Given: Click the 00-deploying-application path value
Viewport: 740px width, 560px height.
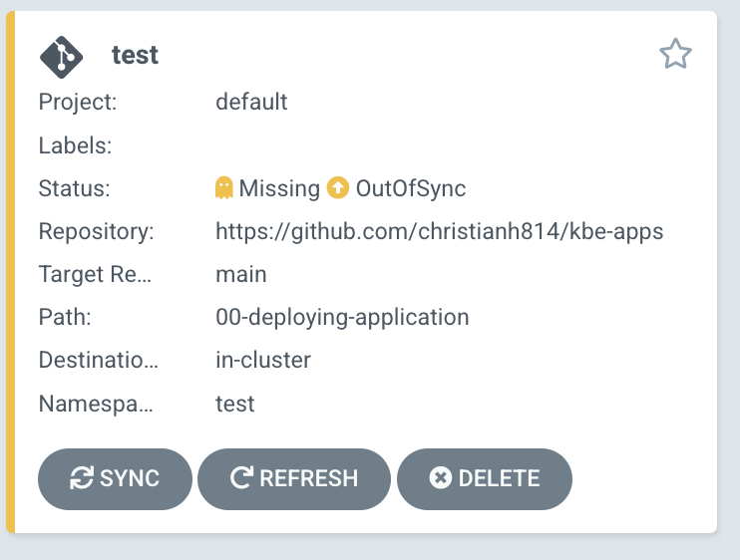Looking at the screenshot, I should click(342, 317).
